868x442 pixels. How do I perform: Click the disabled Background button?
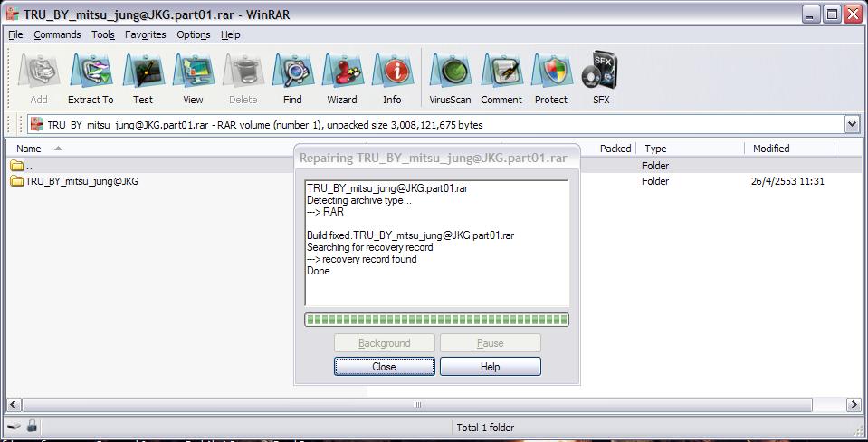[x=384, y=343]
